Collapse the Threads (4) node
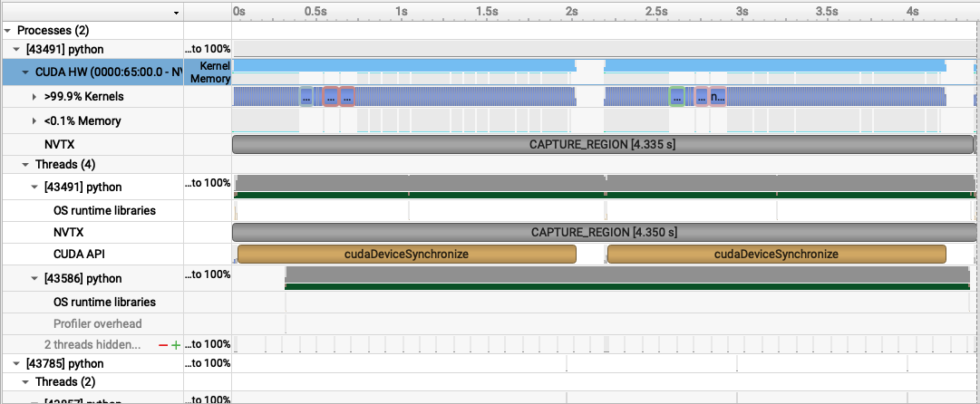This screenshot has height=404, width=980. pyautogui.click(x=25, y=165)
